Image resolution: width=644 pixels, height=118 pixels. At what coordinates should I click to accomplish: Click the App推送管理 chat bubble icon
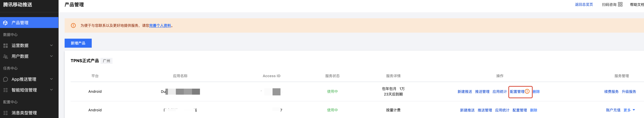tap(5, 79)
